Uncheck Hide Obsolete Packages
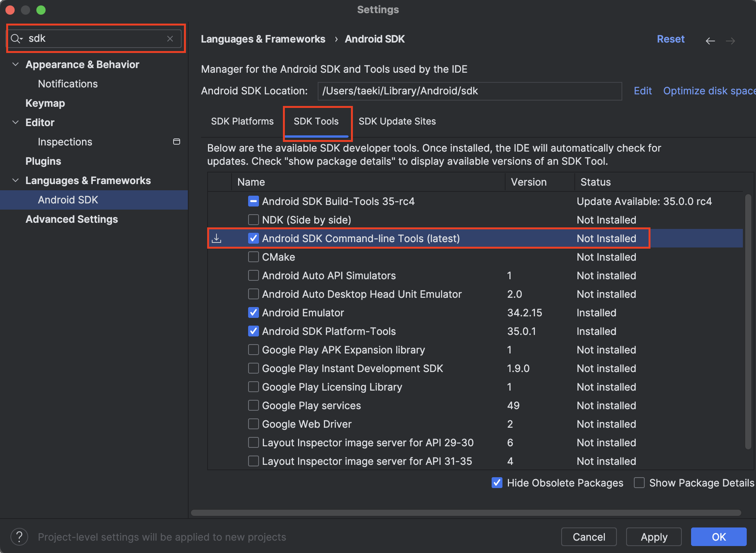Screen dimensions: 756x553 [x=497, y=483]
